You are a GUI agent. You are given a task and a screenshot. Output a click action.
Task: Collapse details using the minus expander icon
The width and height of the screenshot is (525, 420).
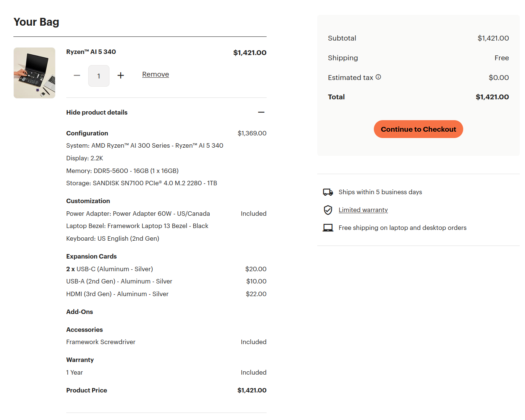point(261,112)
